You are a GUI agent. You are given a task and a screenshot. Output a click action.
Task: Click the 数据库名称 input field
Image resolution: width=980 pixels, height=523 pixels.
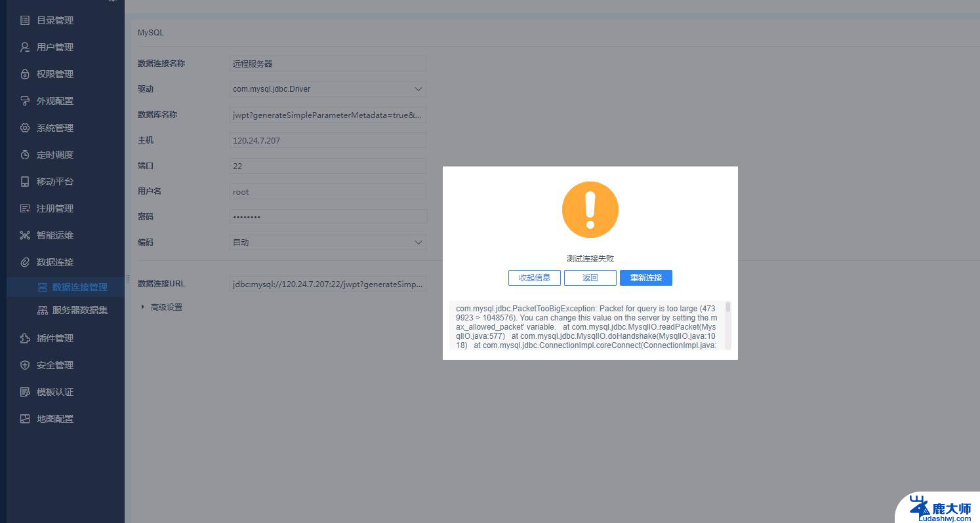328,115
